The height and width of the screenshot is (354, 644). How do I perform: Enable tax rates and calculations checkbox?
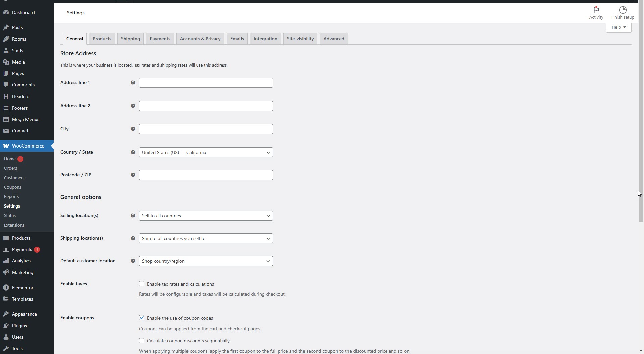pyautogui.click(x=142, y=284)
